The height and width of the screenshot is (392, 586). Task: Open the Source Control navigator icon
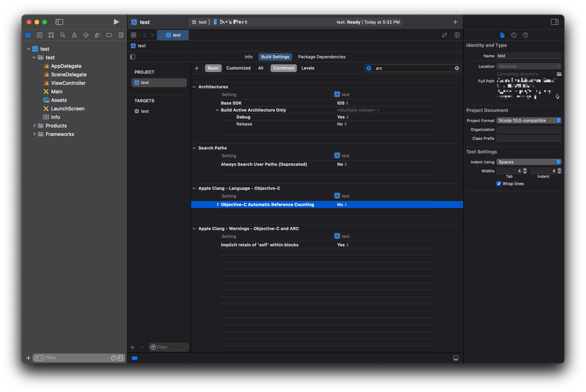pos(39,35)
